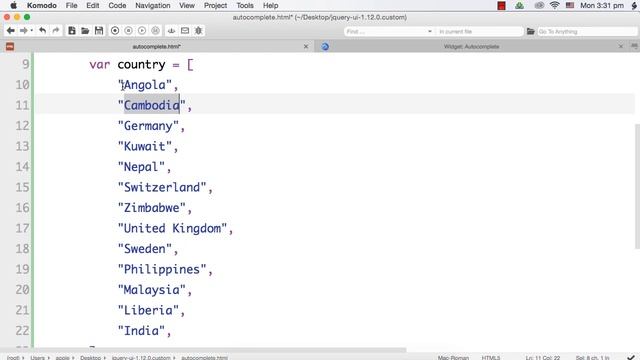The width and height of the screenshot is (640, 360).
Task: Click the preview in browser toolbar icon
Action: (x=171, y=31)
